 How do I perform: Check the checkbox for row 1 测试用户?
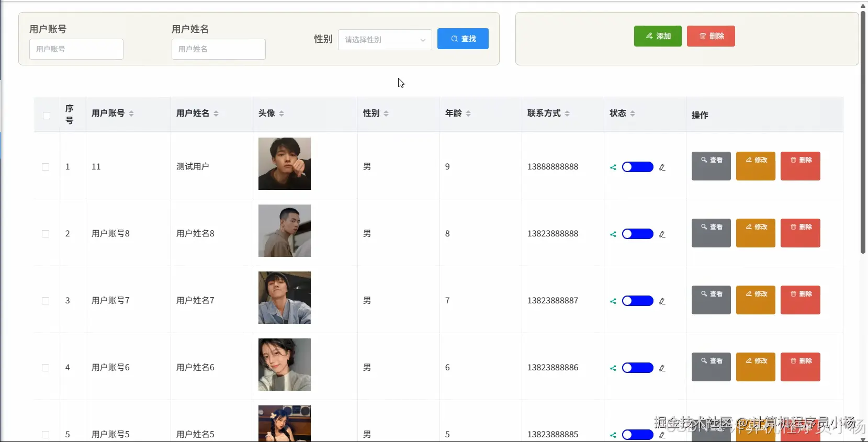46,167
